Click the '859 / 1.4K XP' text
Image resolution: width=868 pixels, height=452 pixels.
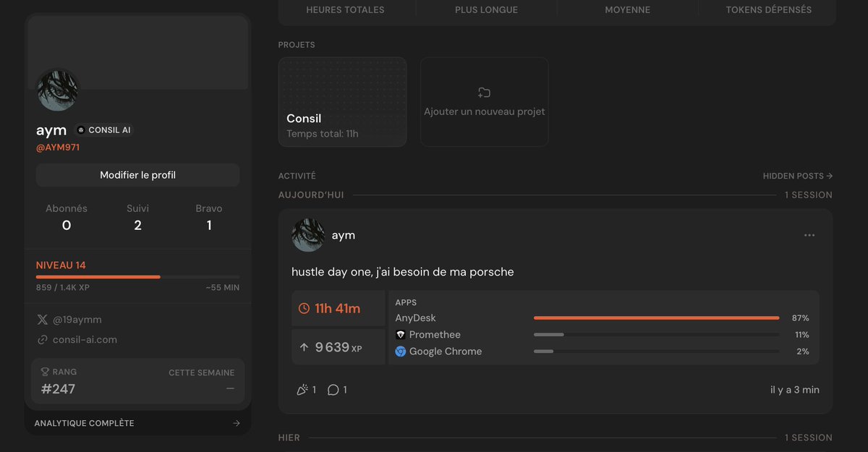click(x=61, y=288)
